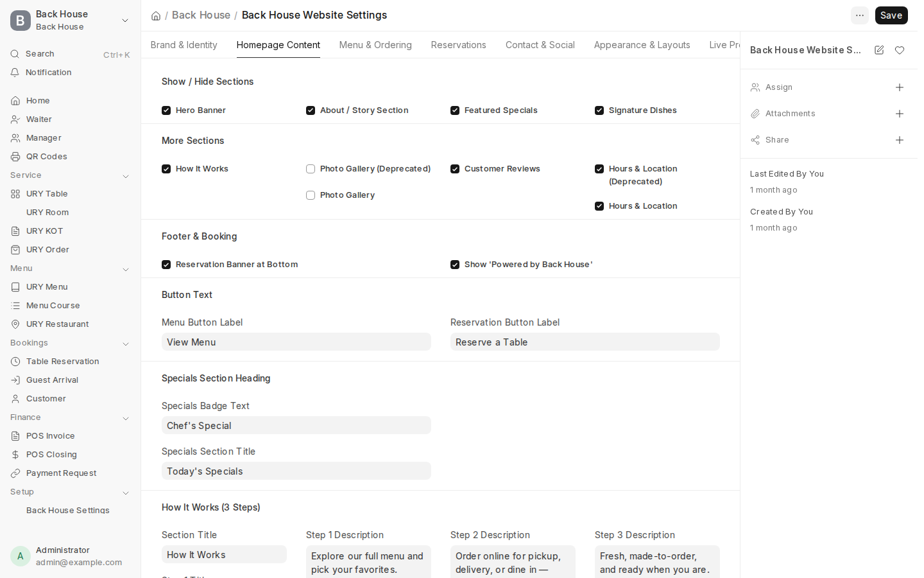Collapse the Menu sidebar section

point(126,269)
